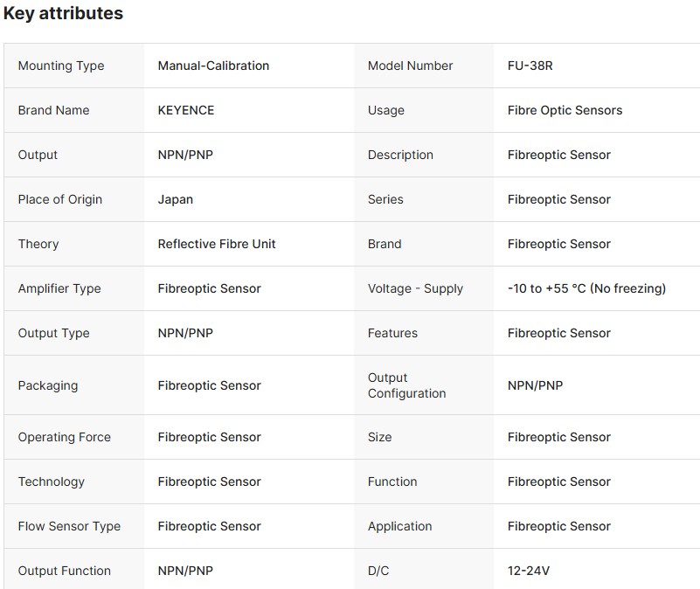This screenshot has width=700, height=589.
Task: Click the Operating Force label
Action: click(65, 437)
